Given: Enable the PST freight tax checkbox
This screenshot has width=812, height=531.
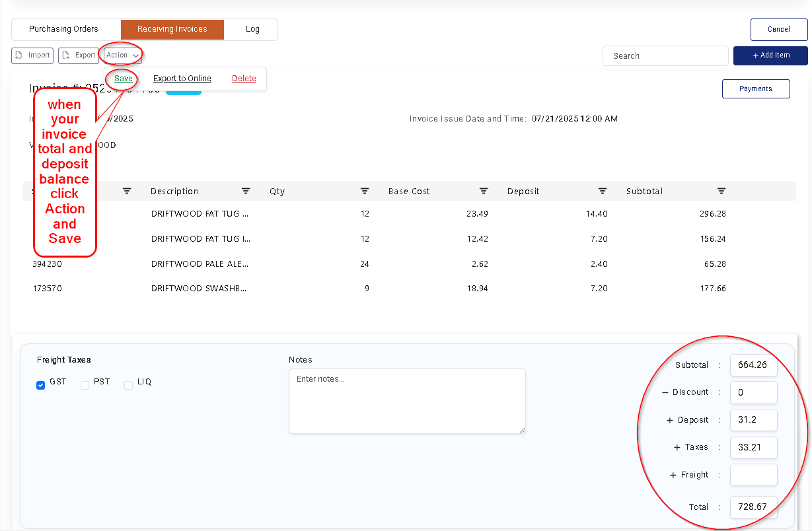Looking at the screenshot, I should [85, 385].
